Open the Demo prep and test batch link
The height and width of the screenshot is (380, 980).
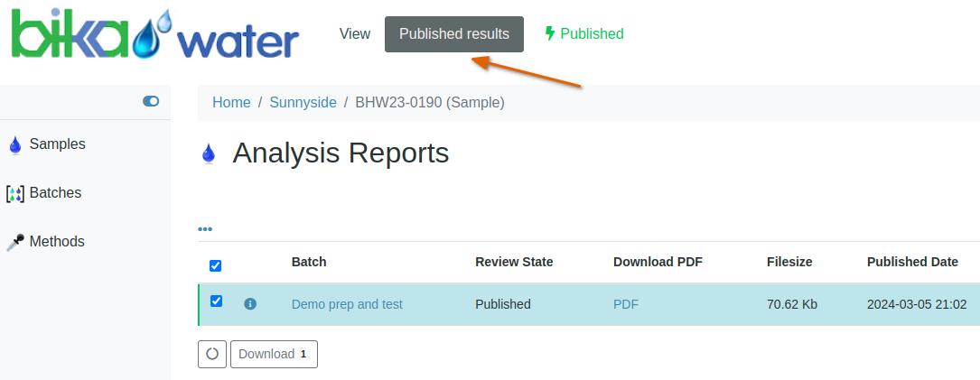(347, 304)
